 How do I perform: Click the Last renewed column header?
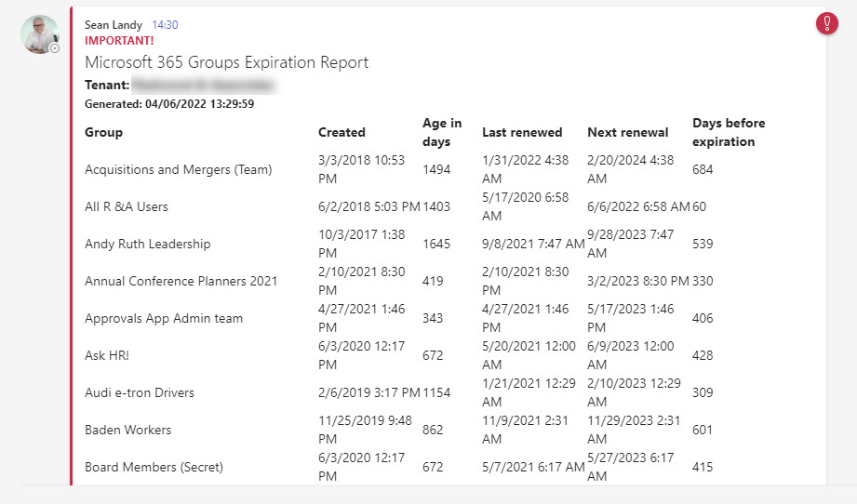coord(522,132)
